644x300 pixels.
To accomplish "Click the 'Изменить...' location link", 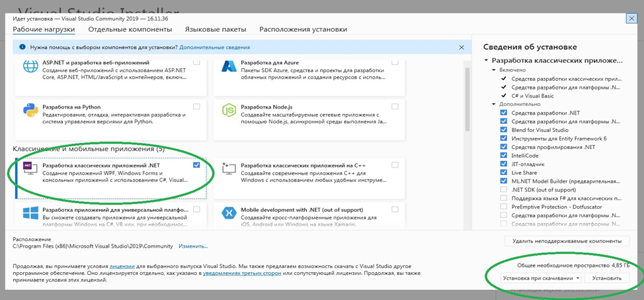I will tap(193, 246).
